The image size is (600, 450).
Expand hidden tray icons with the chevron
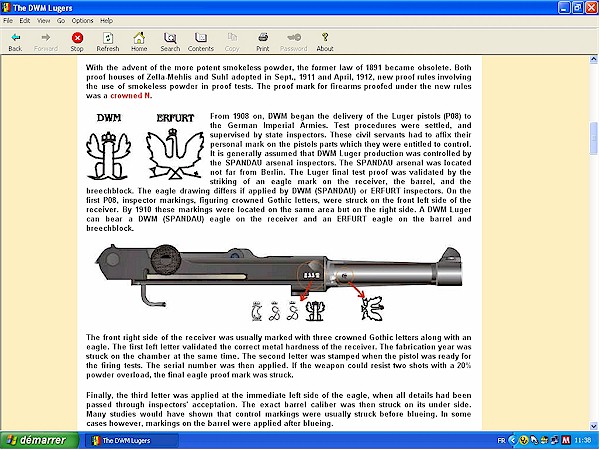coord(512,441)
